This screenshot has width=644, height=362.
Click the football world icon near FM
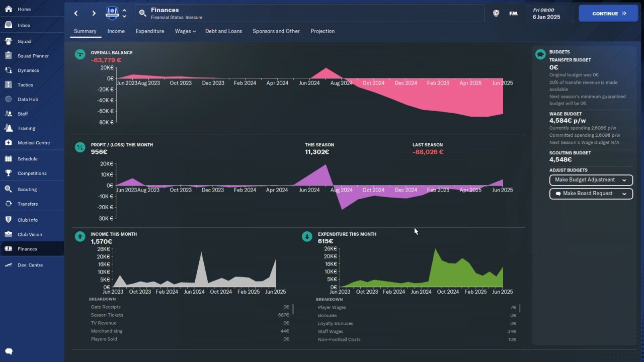click(496, 14)
